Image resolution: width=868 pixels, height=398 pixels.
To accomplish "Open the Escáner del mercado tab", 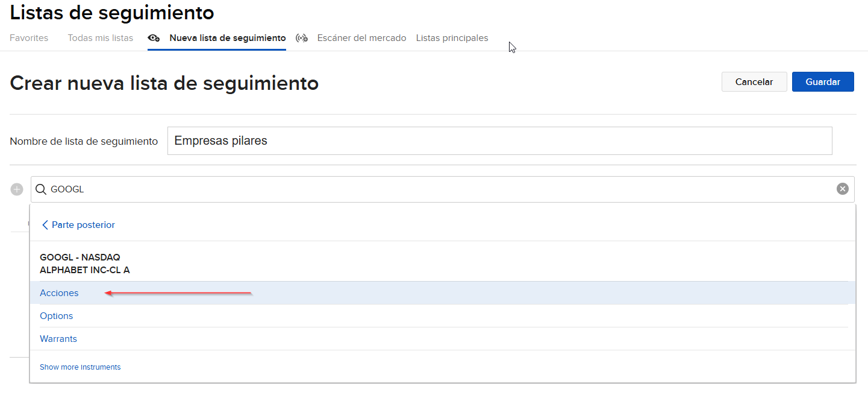I will [x=361, y=37].
